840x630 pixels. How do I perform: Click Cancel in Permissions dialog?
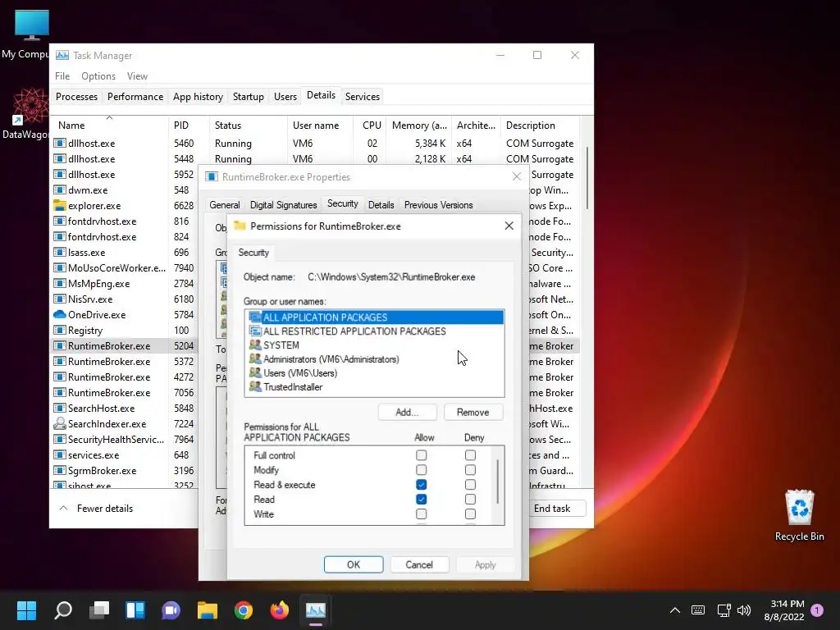[419, 564]
